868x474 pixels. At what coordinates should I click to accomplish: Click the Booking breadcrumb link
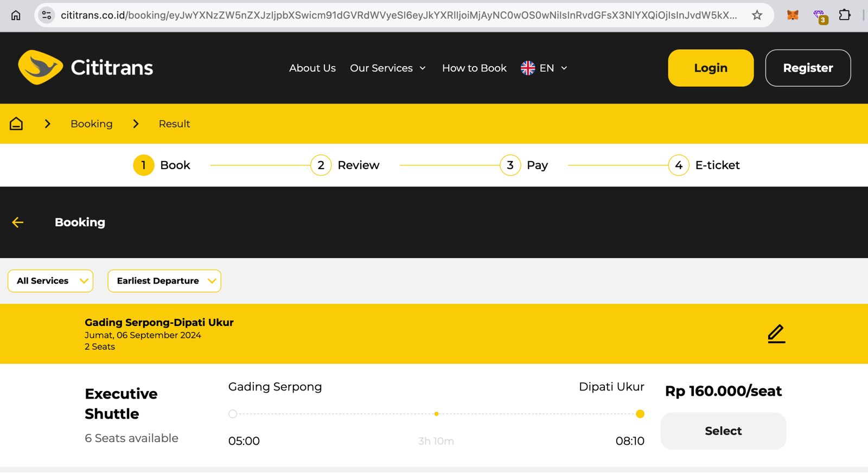coord(92,124)
